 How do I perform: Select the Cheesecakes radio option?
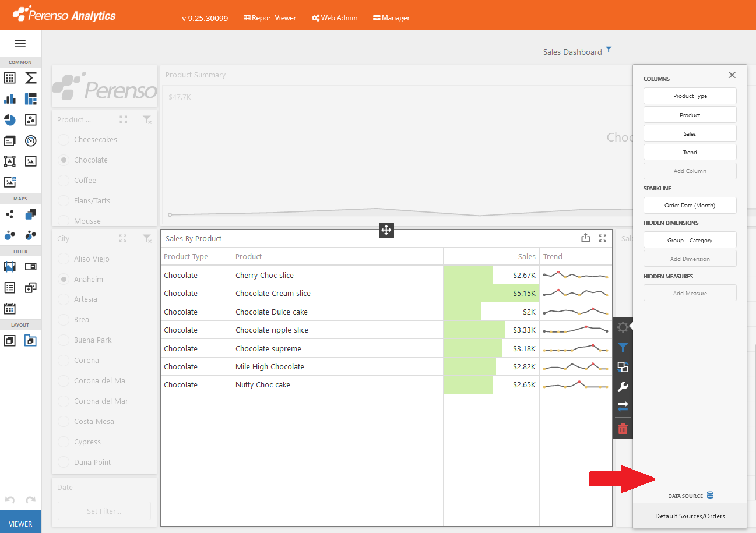pyautogui.click(x=64, y=140)
